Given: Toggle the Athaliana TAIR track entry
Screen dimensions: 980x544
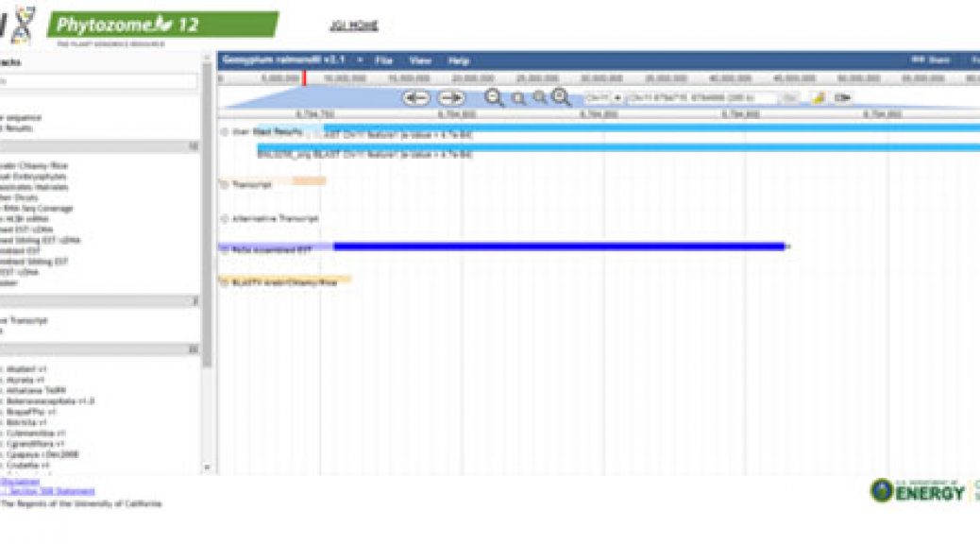Looking at the screenshot, I should click(34, 390).
